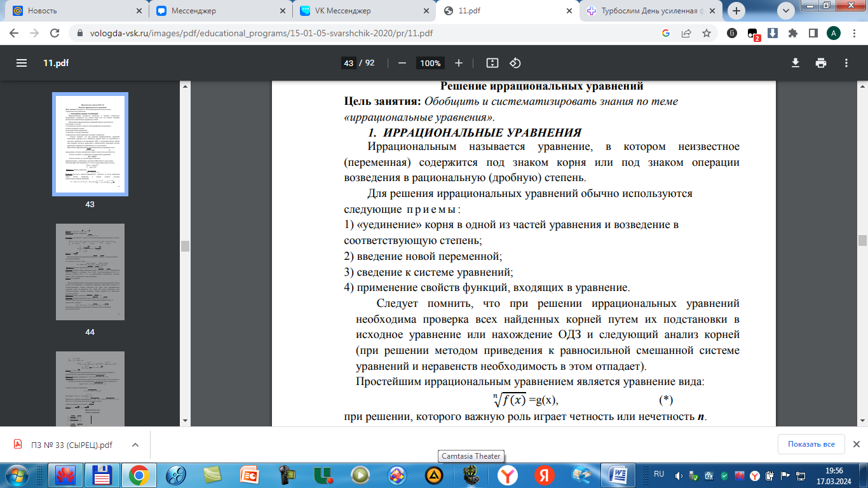868x488 pixels.
Task: Click the zoom out minus icon
Action: (402, 63)
